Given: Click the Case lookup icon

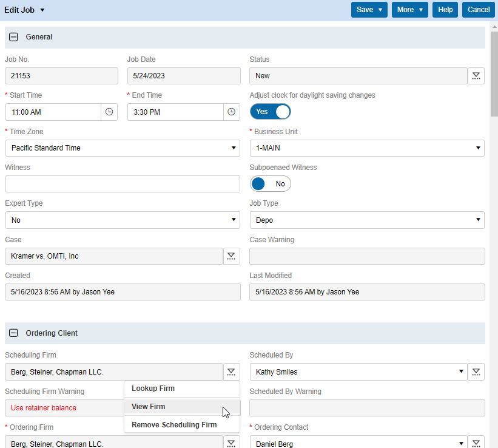Looking at the screenshot, I should tap(231, 256).
